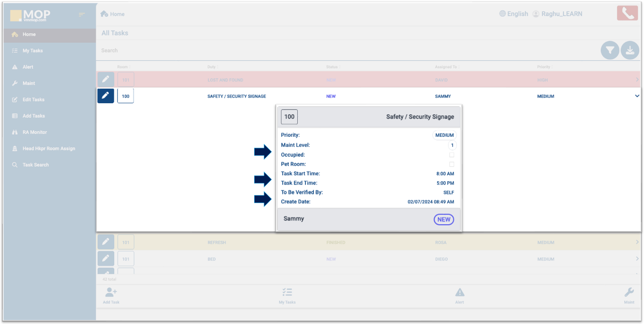
Task: Open the English language selector
Action: [x=513, y=14]
